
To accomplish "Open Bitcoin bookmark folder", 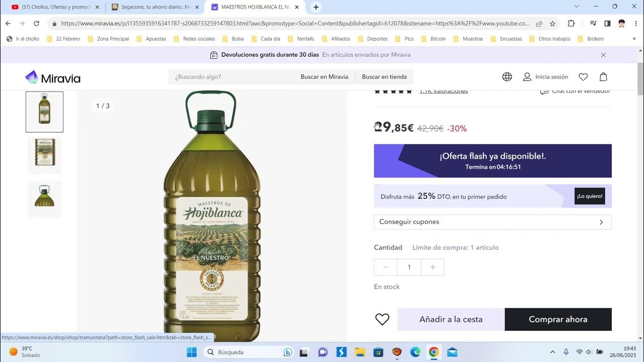I will point(433,39).
